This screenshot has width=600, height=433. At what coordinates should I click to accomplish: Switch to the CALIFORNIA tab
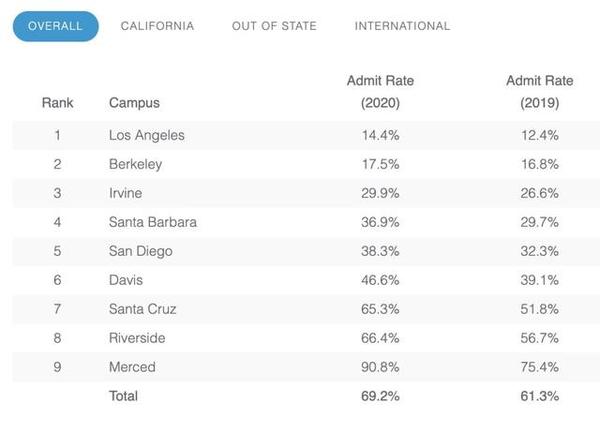157,26
